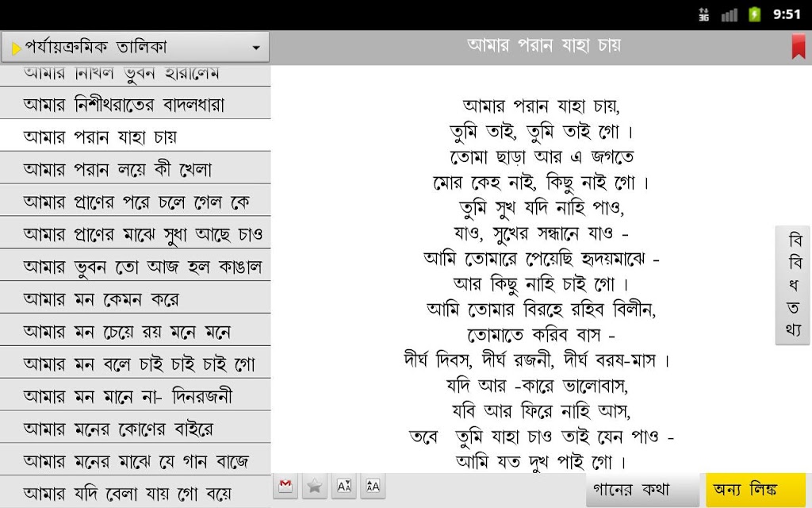Open song আমার মন কেমন করে
The width and height of the screenshot is (812, 508).
click(x=135, y=298)
